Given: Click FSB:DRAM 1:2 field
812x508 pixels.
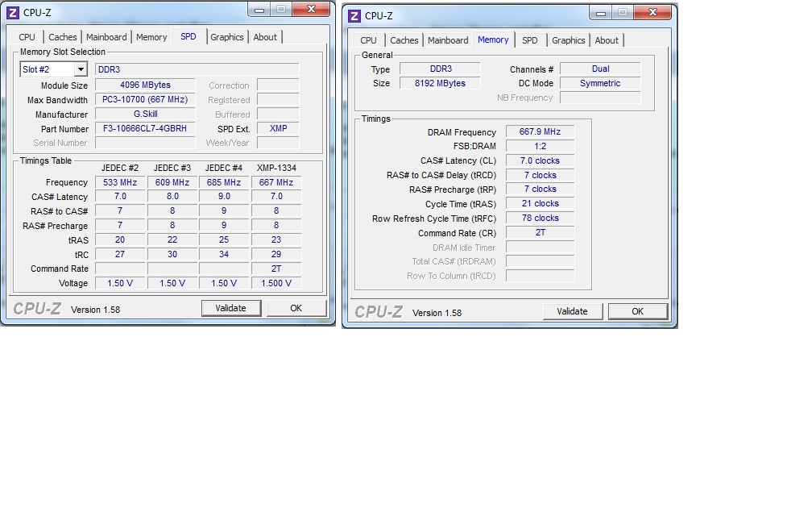Looking at the screenshot, I should pos(540,146).
